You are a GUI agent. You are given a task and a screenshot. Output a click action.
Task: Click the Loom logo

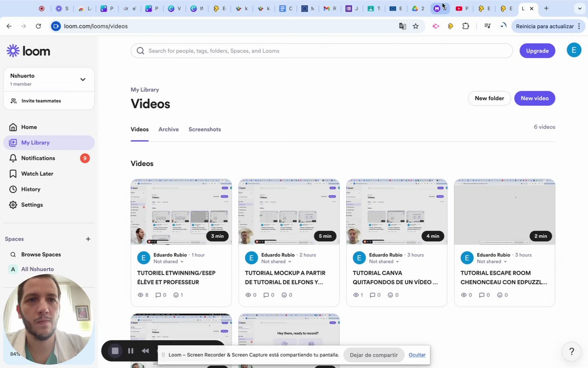click(x=28, y=51)
